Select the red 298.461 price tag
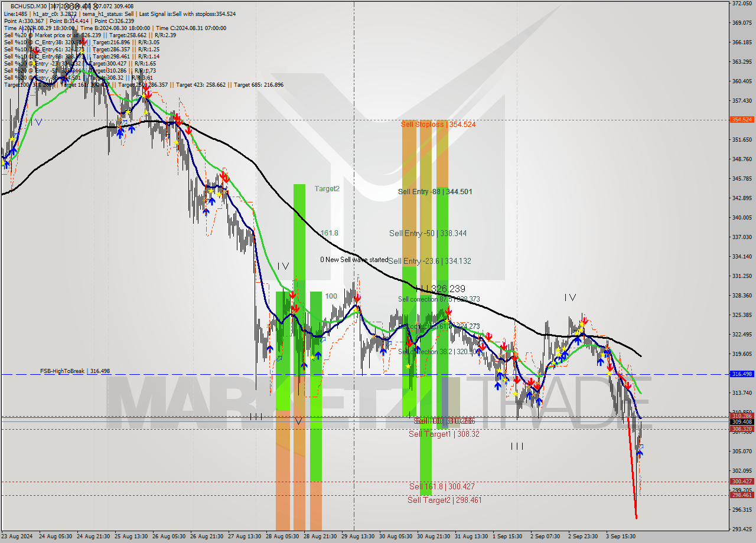Screen dimensions: 756x543 click(x=741, y=495)
